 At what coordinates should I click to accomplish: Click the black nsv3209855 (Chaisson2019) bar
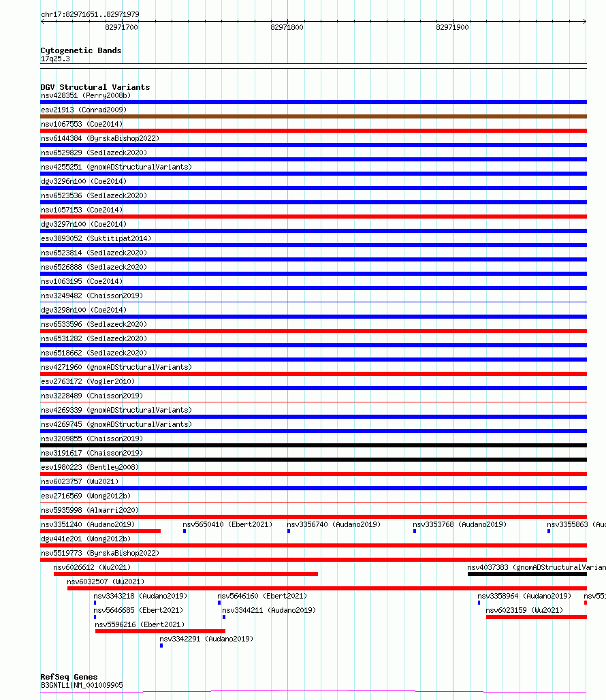click(313, 445)
